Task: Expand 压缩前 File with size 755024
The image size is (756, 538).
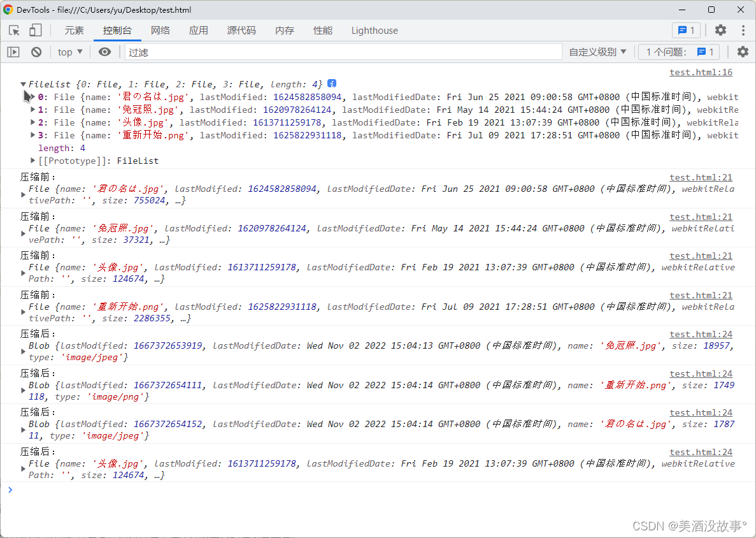Action: (x=23, y=194)
